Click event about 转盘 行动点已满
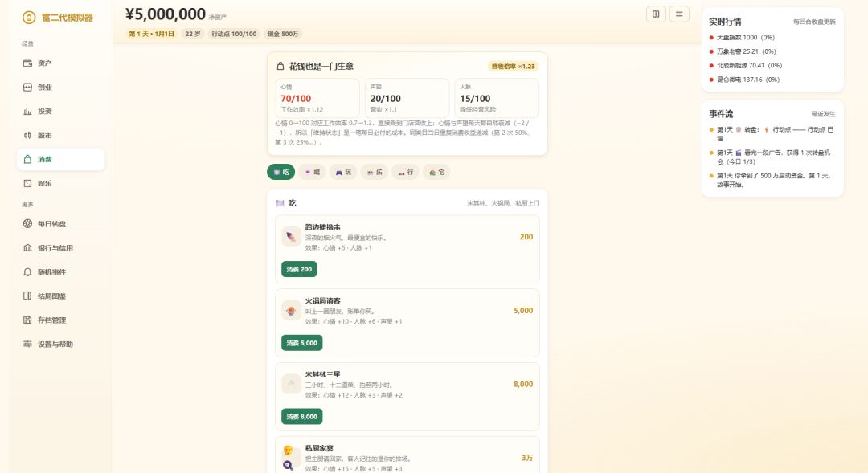868x473 pixels. click(773, 134)
